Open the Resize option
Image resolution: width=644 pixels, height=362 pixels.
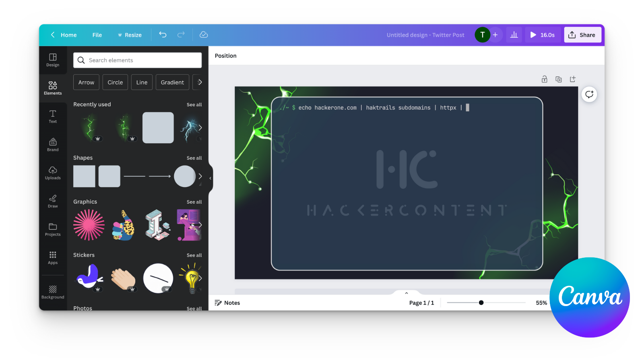click(x=130, y=35)
